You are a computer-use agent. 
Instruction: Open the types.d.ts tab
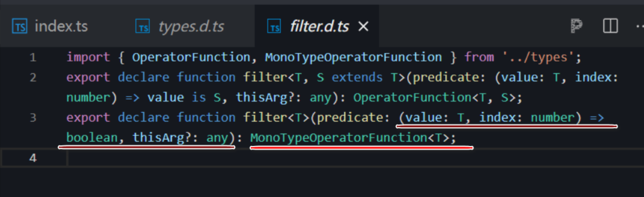click(192, 27)
